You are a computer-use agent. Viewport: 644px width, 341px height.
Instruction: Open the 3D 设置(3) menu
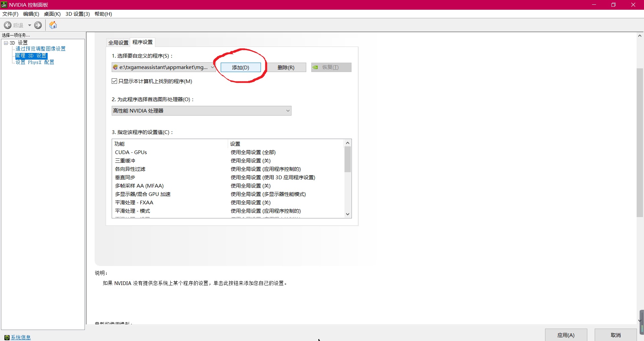77,14
